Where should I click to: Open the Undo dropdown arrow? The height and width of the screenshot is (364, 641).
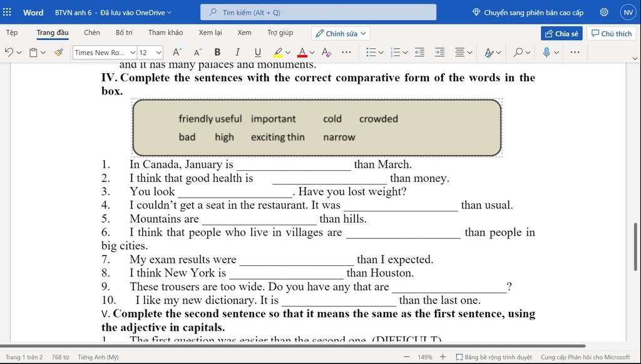point(19,53)
